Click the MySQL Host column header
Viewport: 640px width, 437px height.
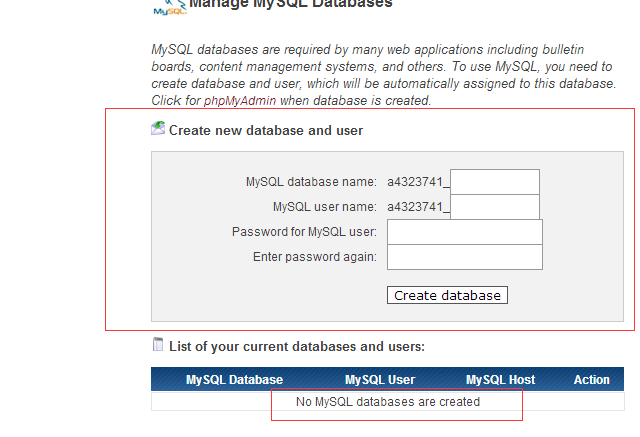500,380
